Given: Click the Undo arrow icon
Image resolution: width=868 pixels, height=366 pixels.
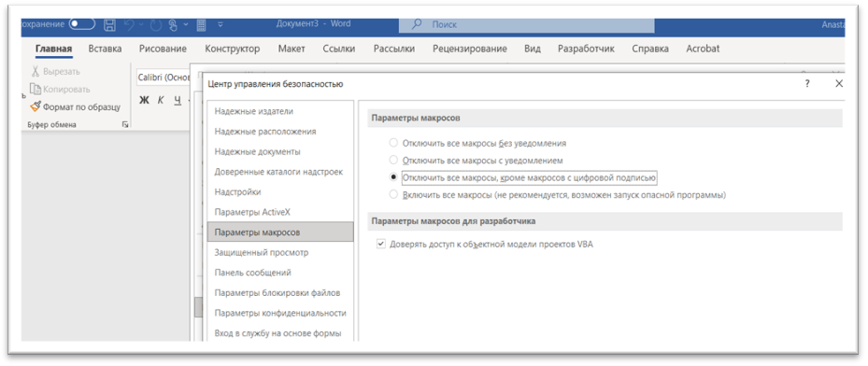Looking at the screenshot, I should (x=128, y=25).
